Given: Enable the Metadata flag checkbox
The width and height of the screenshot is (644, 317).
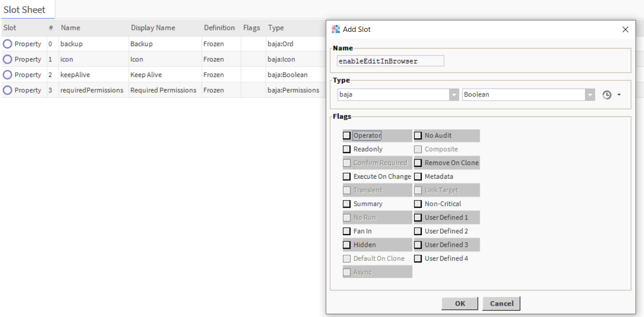Looking at the screenshot, I should [418, 177].
